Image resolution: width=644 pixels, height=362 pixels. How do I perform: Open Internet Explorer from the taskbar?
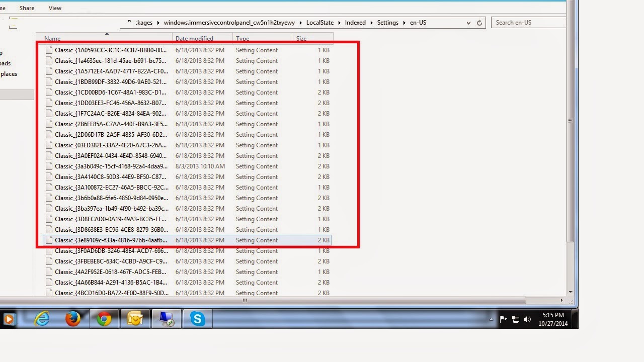point(42,318)
